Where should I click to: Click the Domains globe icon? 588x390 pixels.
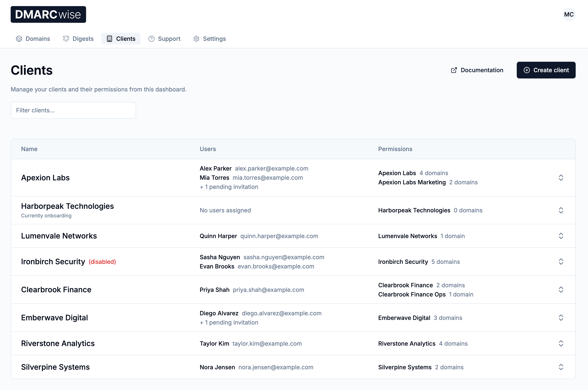[19, 38]
